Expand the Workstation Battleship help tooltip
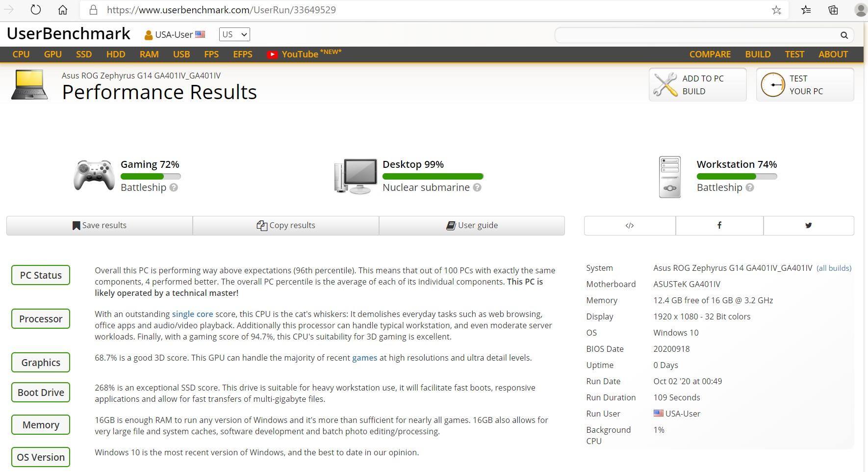Image resolution: width=868 pixels, height=472 pixels. coord(750,187)
